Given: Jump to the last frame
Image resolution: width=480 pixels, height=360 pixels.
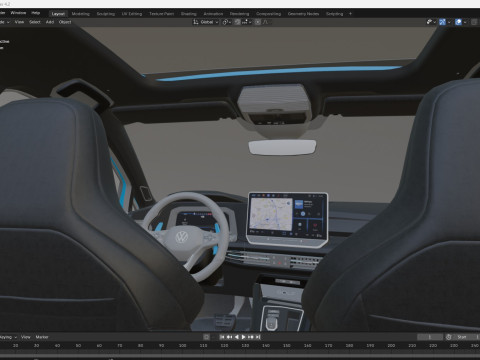Looking at the screenshot, I should 258,337.
